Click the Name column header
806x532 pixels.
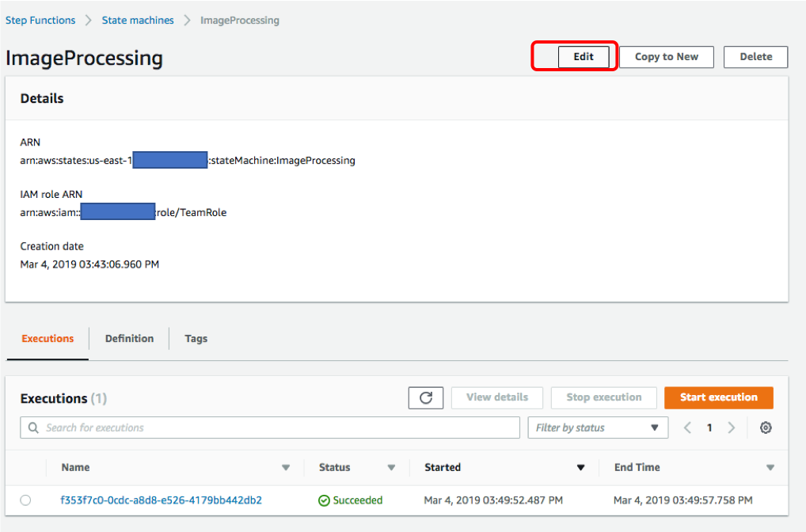(x=75, y=468)
